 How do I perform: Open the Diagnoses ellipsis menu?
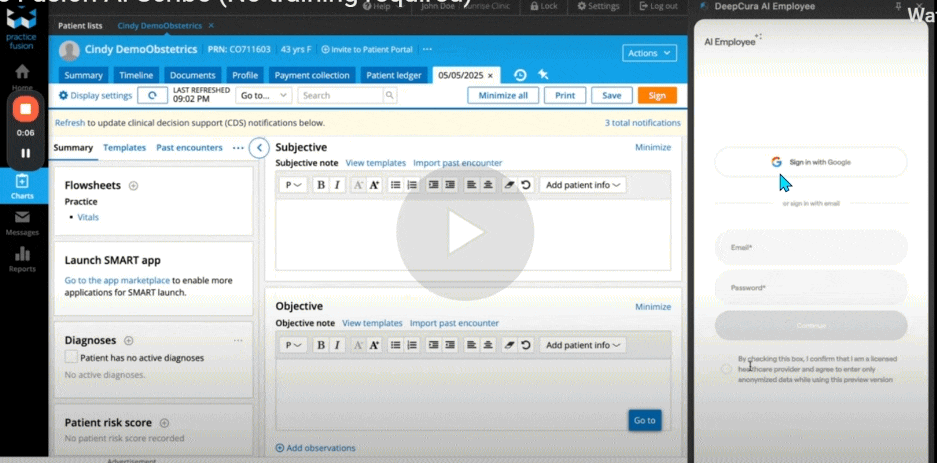238,341
